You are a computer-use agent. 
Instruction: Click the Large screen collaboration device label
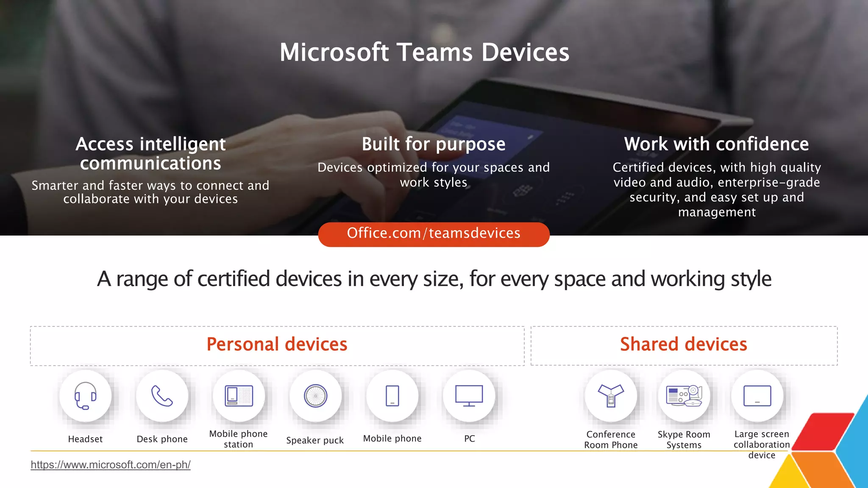[762, 445]
